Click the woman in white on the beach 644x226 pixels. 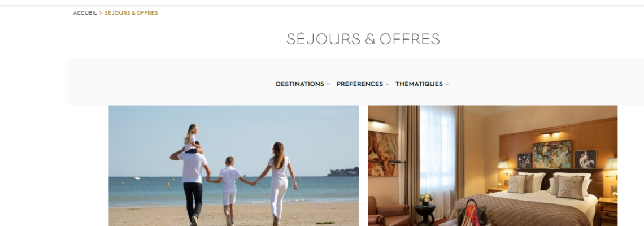pyautogui.click(x=279, y=184)
